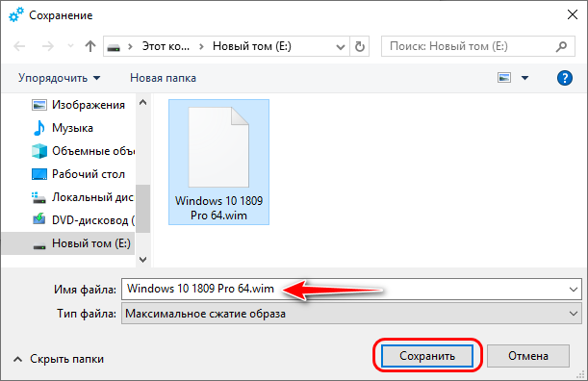Screen dimensions: 588x381
Task: Select 'Новый том (E:)' breadcrumb segment
Action: (251, 46)
